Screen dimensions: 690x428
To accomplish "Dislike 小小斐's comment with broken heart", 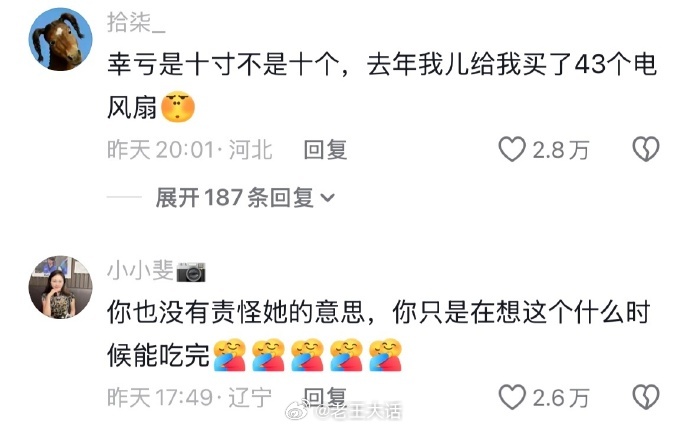I will pyautogui.click(x=646, y=397).
